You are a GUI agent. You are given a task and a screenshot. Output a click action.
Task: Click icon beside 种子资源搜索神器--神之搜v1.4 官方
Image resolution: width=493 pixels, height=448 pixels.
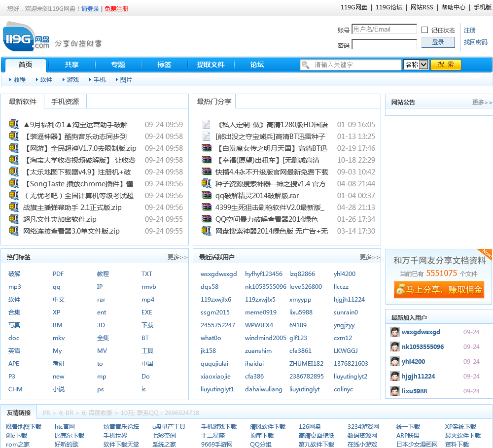tap(206, 183)
